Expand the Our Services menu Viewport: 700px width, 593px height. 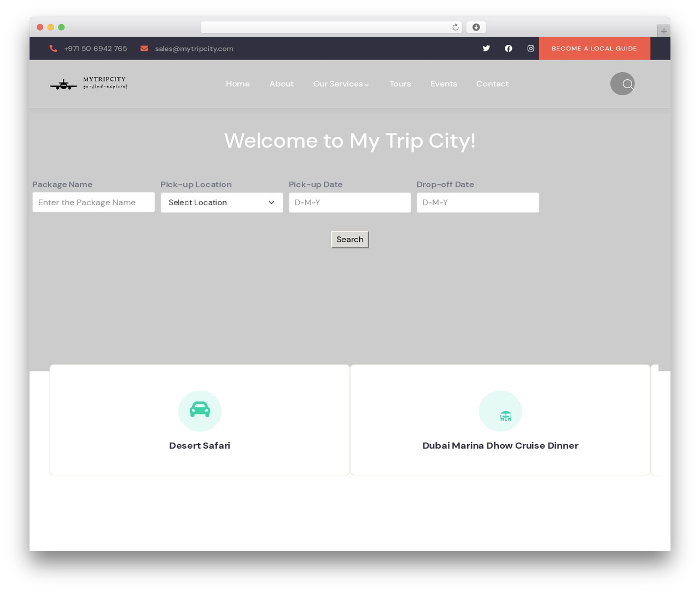(x=341, y=84)
